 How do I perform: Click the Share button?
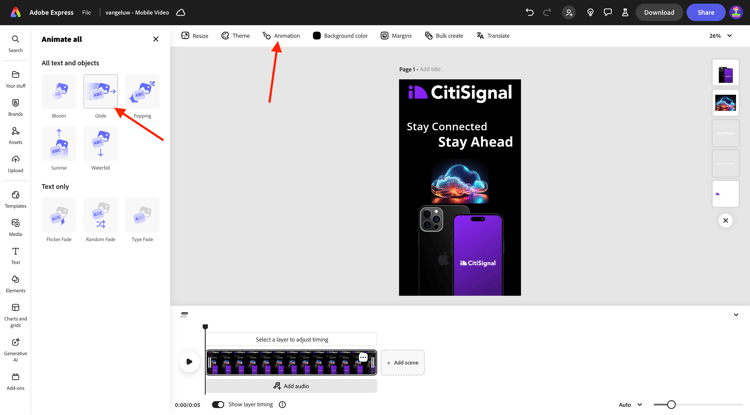click(x=706, y=12)
